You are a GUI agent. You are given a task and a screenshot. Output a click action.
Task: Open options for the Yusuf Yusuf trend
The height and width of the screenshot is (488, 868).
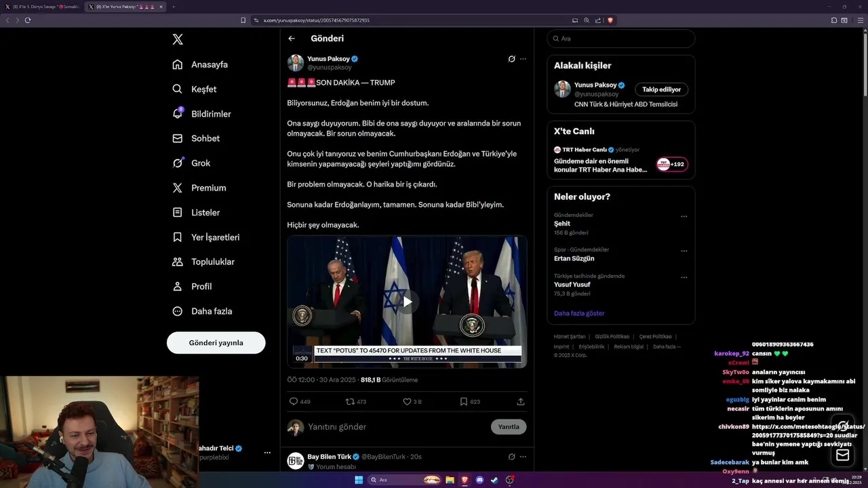[684, 277]
